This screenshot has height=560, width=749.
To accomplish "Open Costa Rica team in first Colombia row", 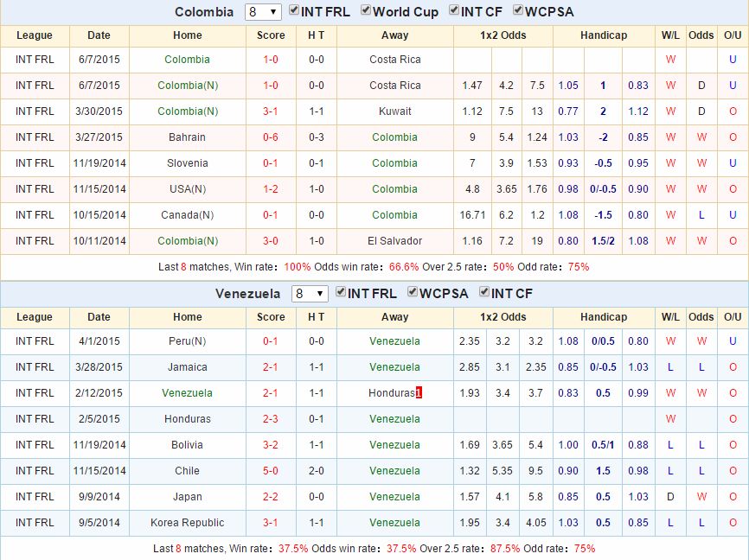I will point(395,60).
